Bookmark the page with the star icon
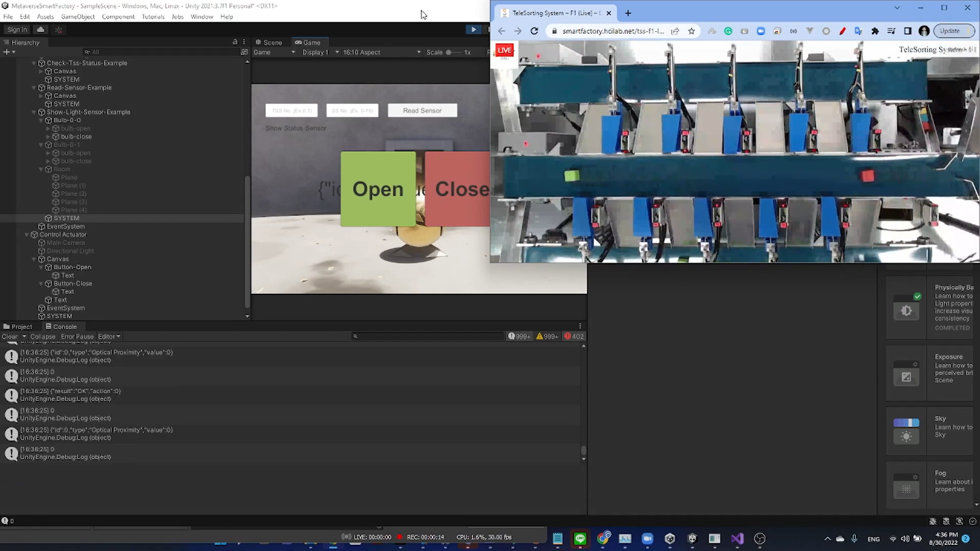Viewport: 980px width, 551px height. pos(692,31)
